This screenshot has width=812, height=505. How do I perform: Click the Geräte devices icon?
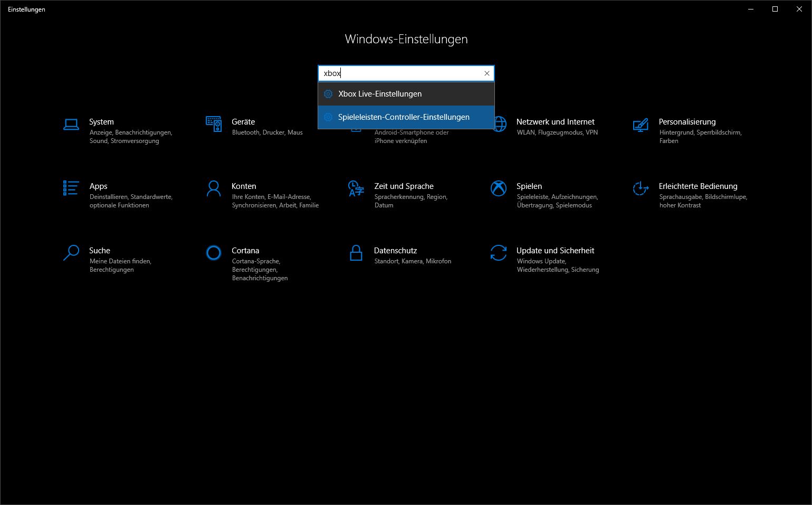pos(214,124)
